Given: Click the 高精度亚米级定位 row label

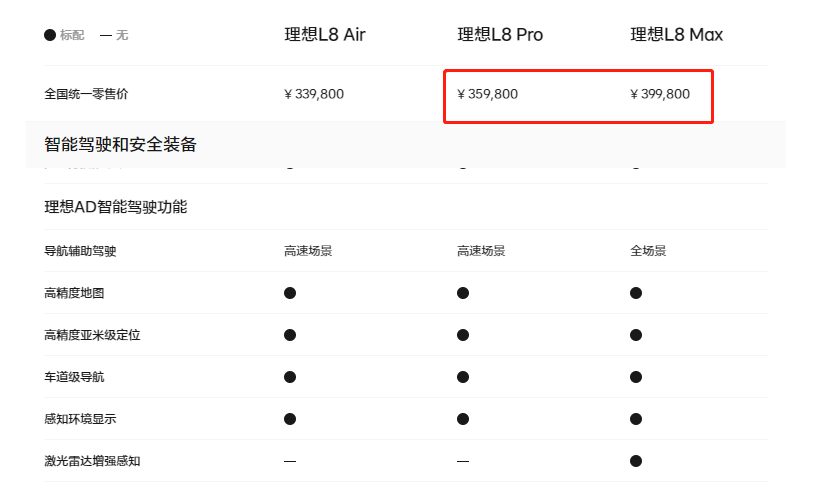Looking at the screenshot, I should pyautogui.click(x=92, y=335).
